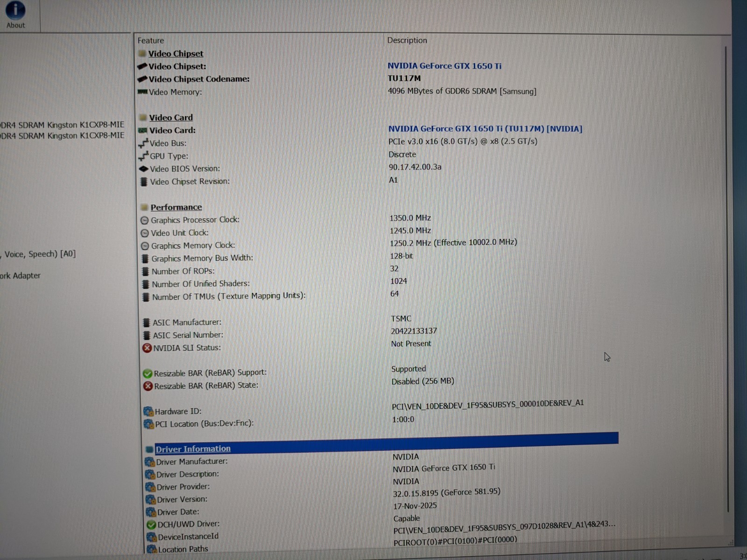Click the Hardware ID row icon

148,412
